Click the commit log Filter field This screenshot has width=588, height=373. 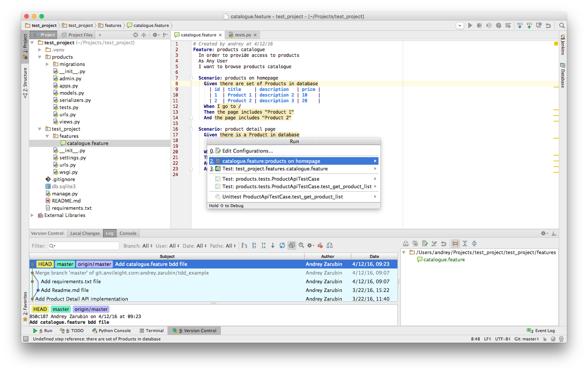tap(83, 245)
